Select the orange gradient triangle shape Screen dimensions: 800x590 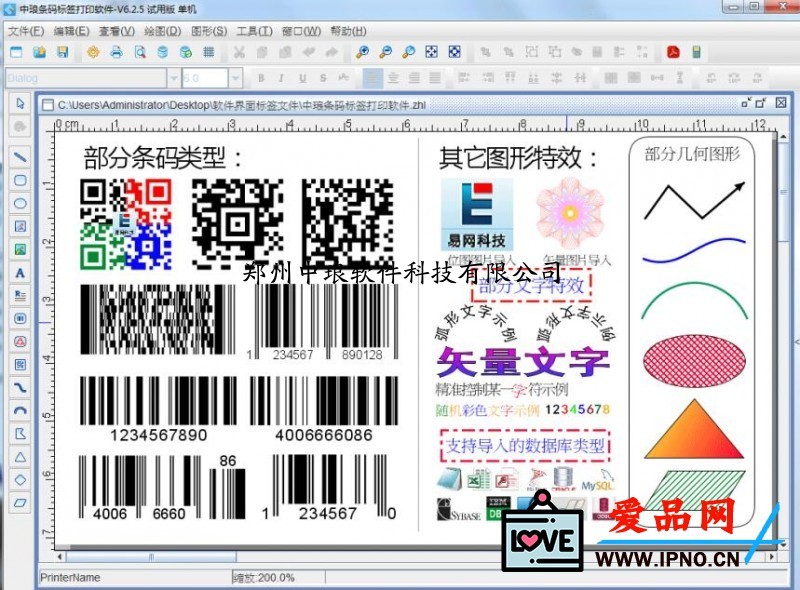coord(694,429)
